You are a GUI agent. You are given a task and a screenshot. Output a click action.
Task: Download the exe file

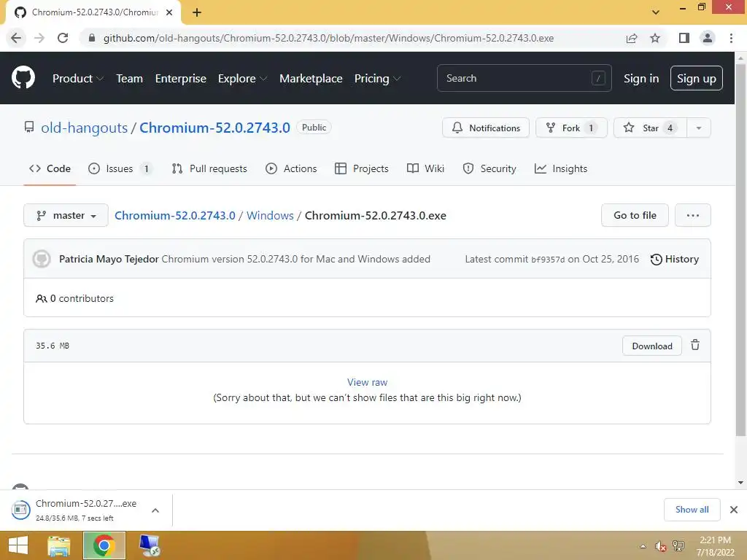click(x=651, y=346)
